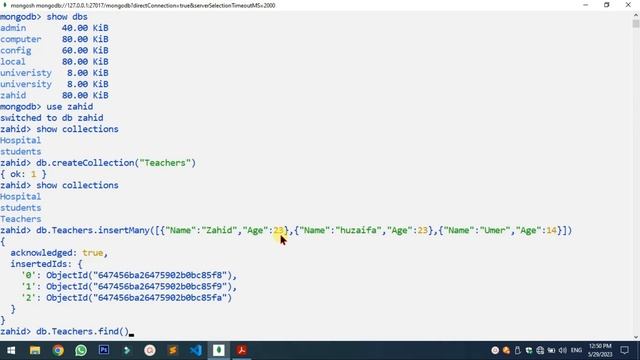The height and width of the screenshot is (360, 640).
Task: Launch Google Chrome from the taskbar
Action: [58, 350]
